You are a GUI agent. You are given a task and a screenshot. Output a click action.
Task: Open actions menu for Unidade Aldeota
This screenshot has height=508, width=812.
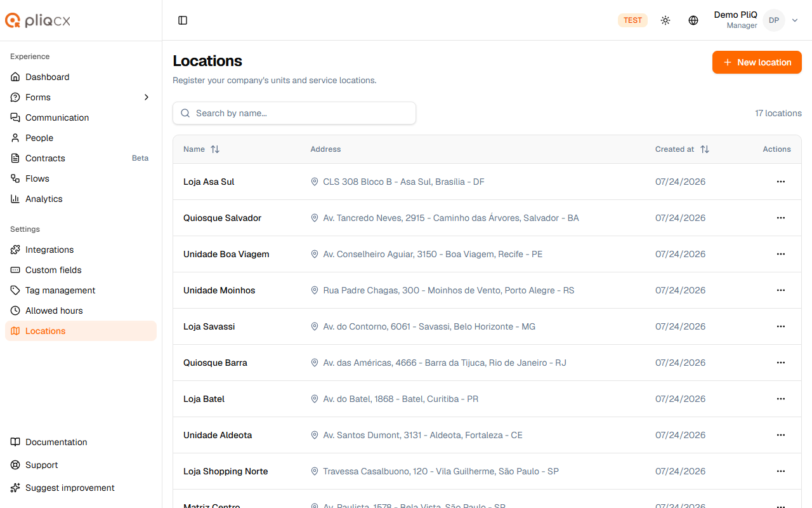[781, 435]
